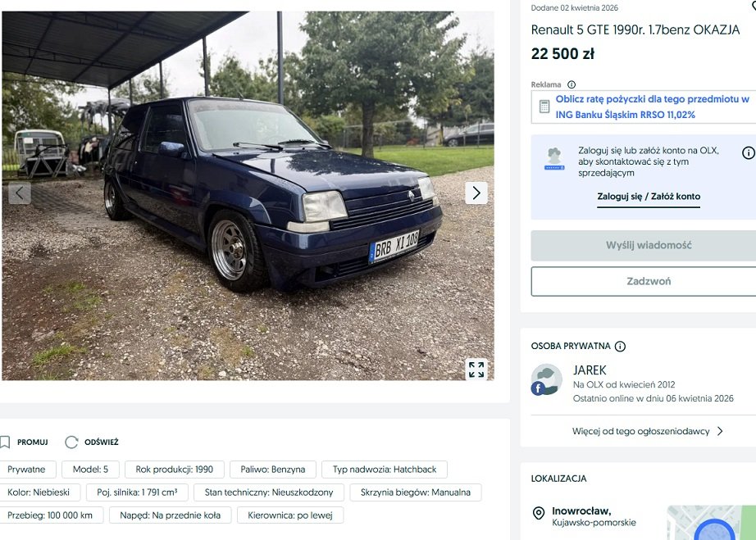Open fullscreen photo view icon
The width and height of the screenshot is (756, 540).
click(x=476, y=370)
